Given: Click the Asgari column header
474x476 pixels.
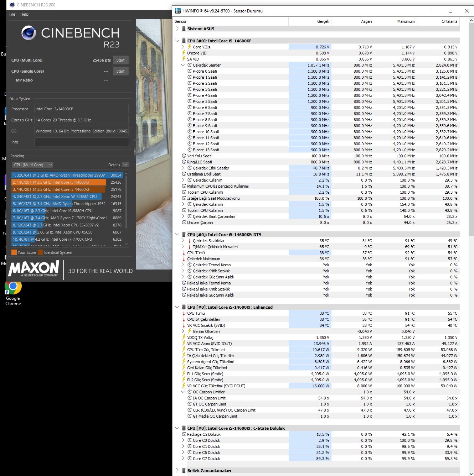Looking at the screenshot, I should (352, 21).
